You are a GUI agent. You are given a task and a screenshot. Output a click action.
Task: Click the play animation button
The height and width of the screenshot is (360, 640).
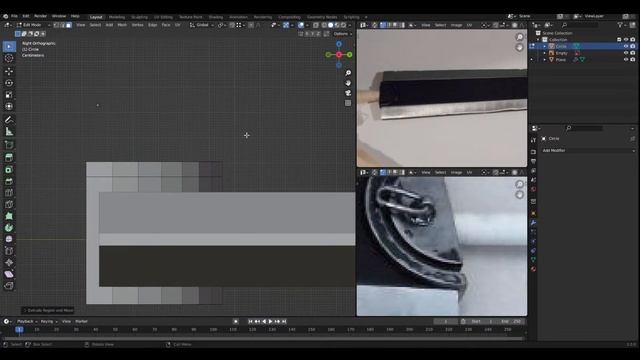click(x=271, y=322)
